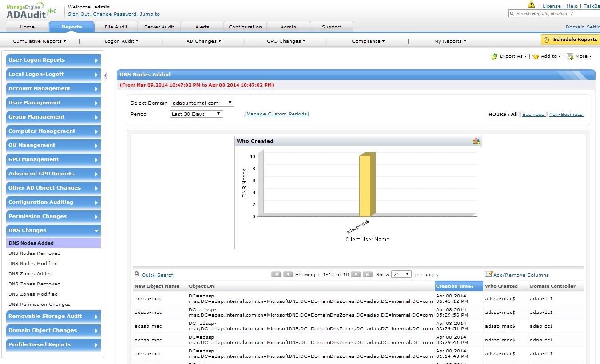The image size is (600, 364).
Task: Jump to the last page of results
Action: pyautogui.click(x=367, y=274)
